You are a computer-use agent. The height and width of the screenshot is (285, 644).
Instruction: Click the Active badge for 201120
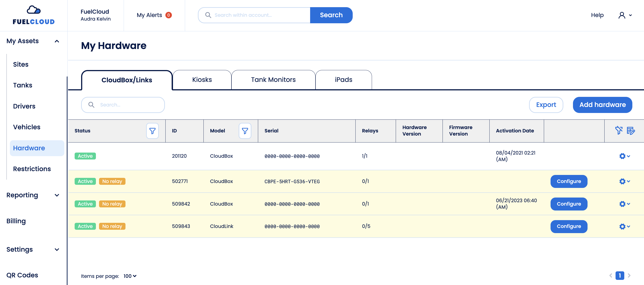(85, 156)
